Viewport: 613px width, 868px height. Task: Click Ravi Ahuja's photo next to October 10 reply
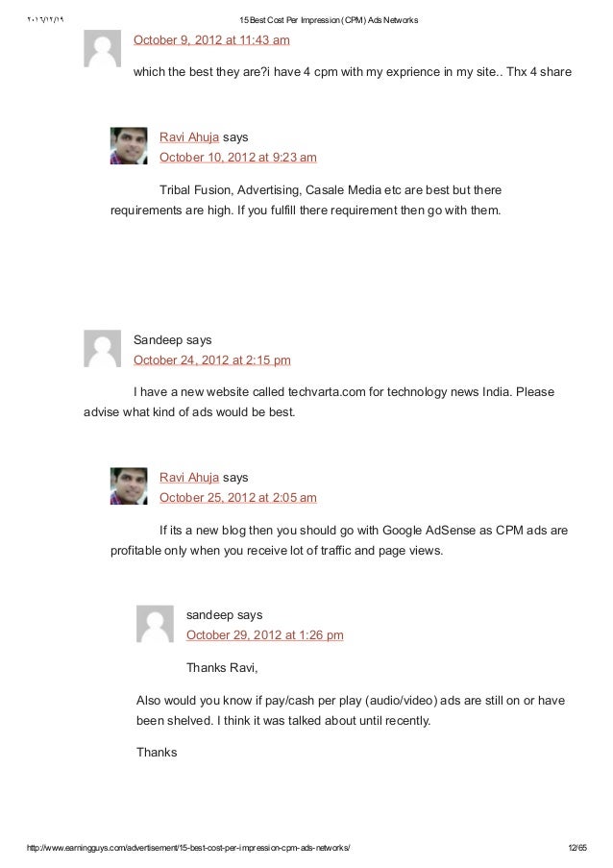(x=129, y=146)
